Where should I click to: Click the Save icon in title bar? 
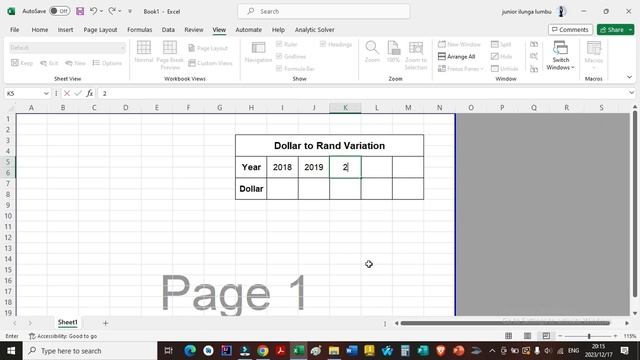[80, 11]
